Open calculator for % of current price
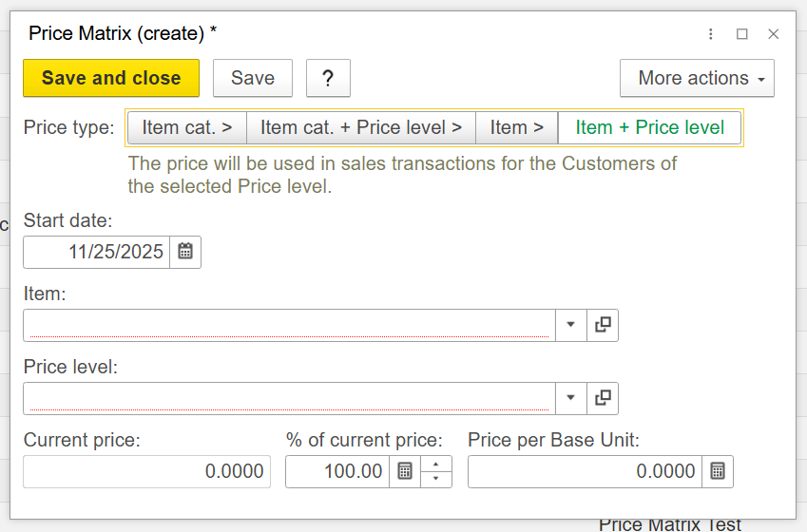Screen dimensions: 807x532 pyautogui.click(x=405, y=471)
